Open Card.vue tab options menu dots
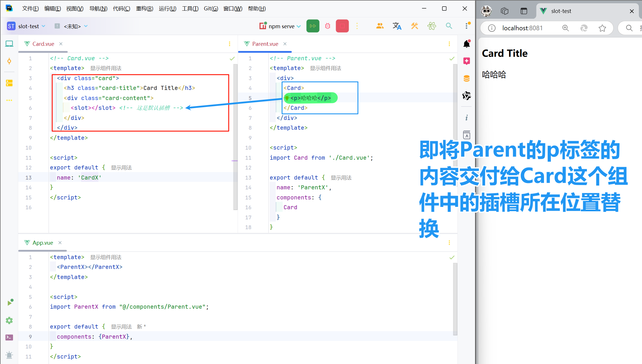 [x=230, y=44]
